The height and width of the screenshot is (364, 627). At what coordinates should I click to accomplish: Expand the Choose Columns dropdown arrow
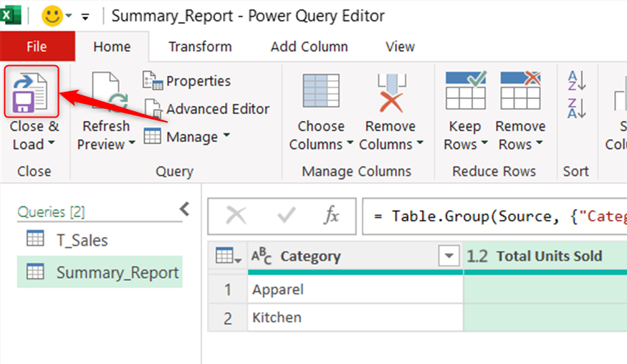350,143
